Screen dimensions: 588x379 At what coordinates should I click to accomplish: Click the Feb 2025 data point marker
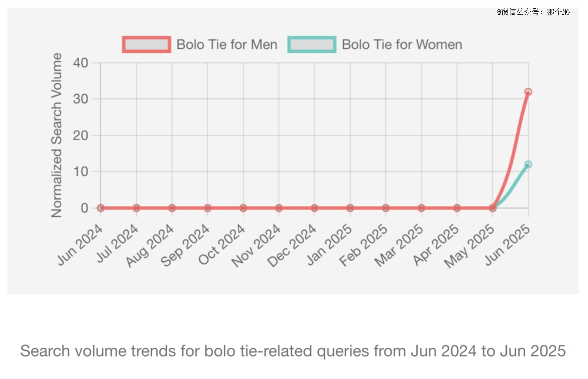click(x=386, y=208)
